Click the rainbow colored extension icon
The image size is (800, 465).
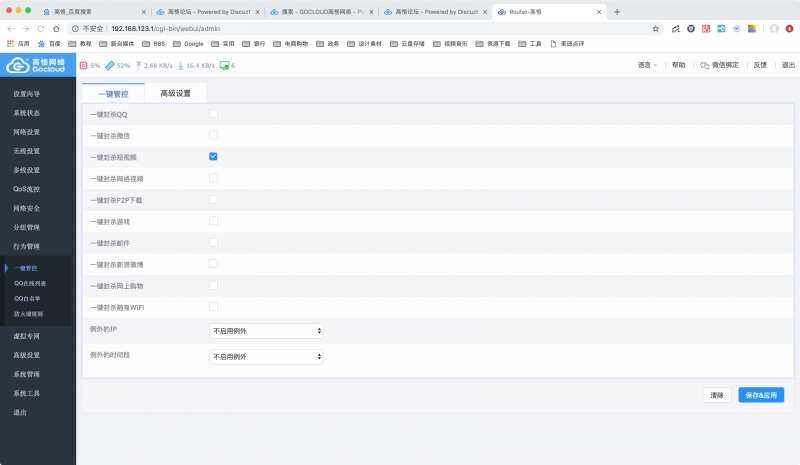coord(752,29)
